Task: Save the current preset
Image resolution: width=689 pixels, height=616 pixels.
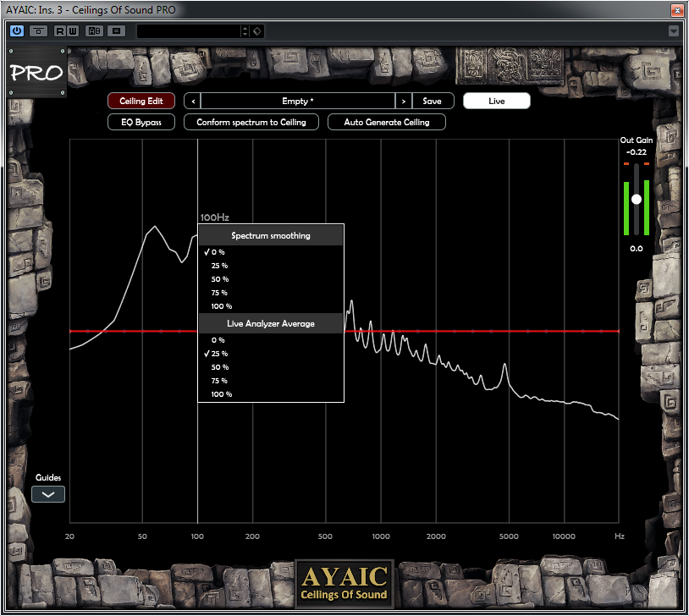Action: [433, 101]
